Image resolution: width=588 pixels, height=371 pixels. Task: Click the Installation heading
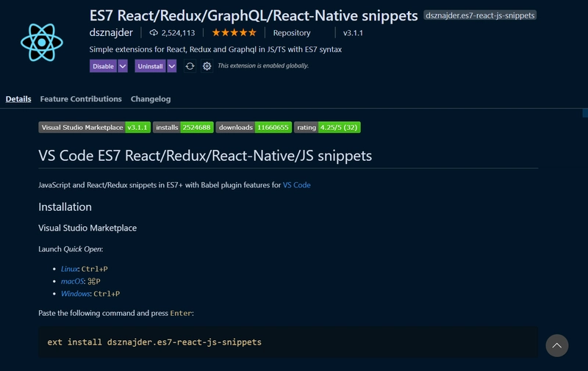tap(65, 207)
